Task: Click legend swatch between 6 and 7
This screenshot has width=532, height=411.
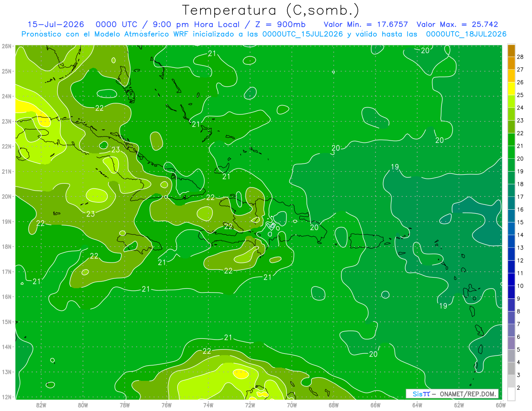Action: (511, 331)
